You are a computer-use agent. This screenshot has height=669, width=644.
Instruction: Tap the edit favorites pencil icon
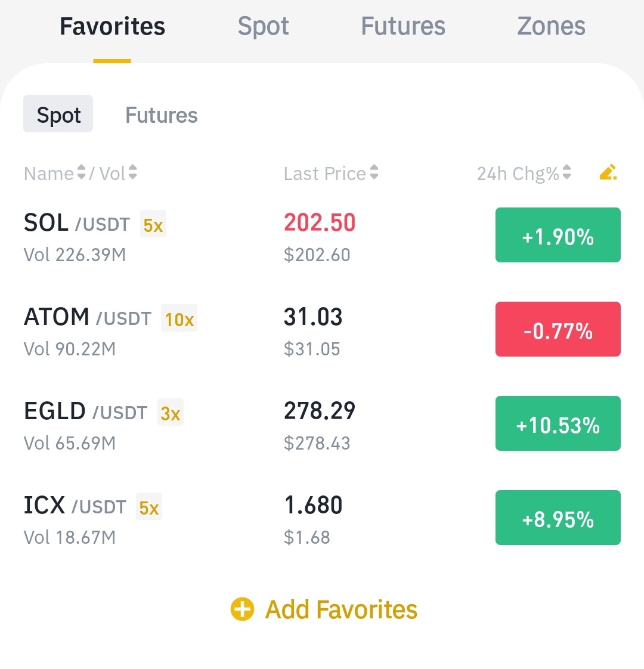click(x=608, y=173)
